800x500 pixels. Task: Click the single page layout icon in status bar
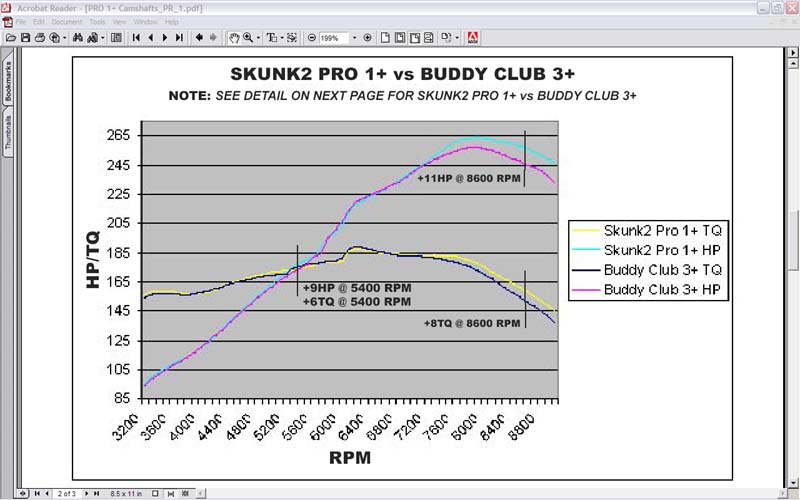pos(155,493)
